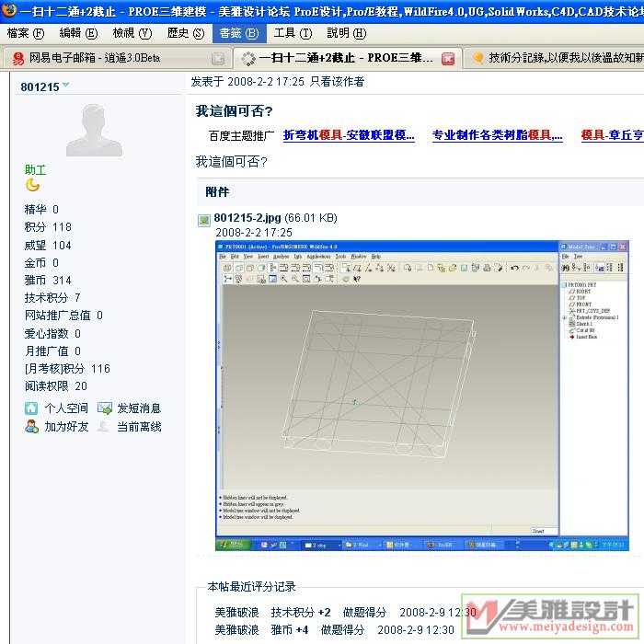The height and width of the screenshot is (644, 644).
Task: Click the Firefox icon in the title bar
Action: click(x=8, y=9)
